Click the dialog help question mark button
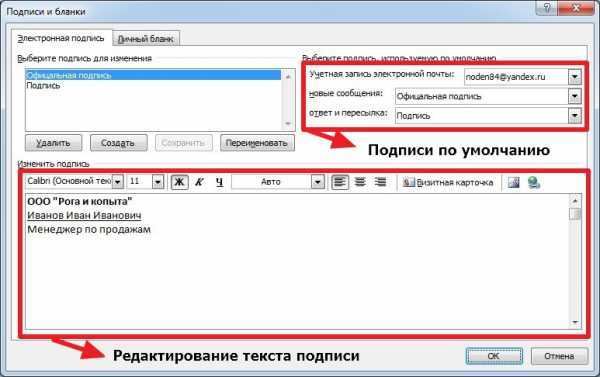 pyautogui.click(x=547, y=8)
